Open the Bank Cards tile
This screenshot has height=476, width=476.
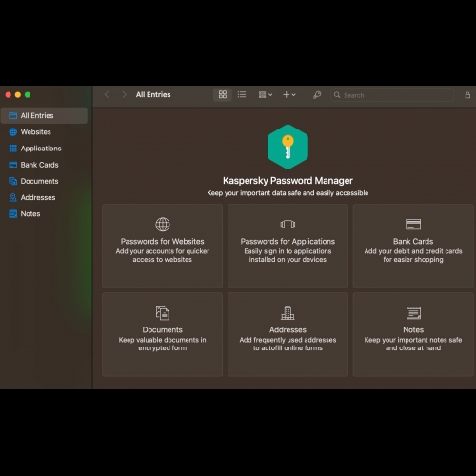tap(413, 246)
